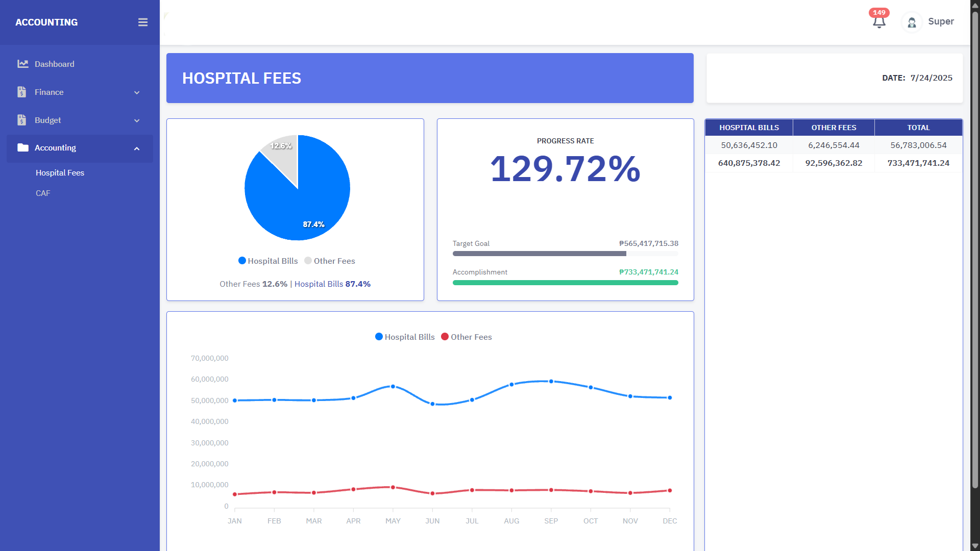
Task: Open the notification bell with 149 badge
Action: coord(878,22)
